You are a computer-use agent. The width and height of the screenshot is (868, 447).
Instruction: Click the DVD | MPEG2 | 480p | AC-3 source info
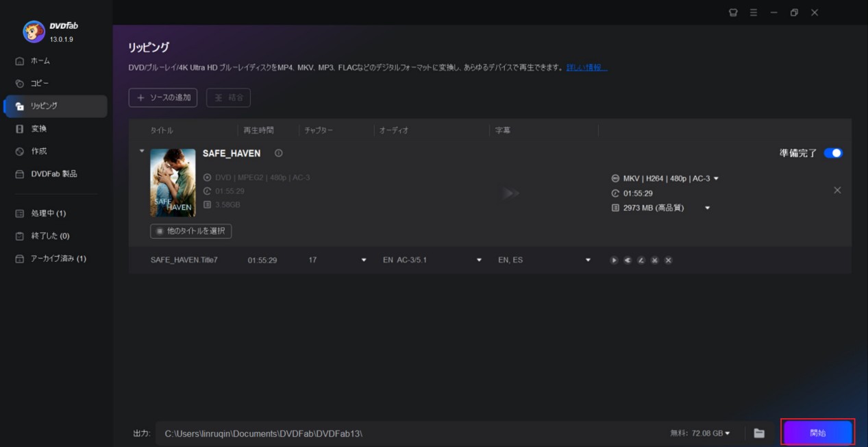point(262,178)
